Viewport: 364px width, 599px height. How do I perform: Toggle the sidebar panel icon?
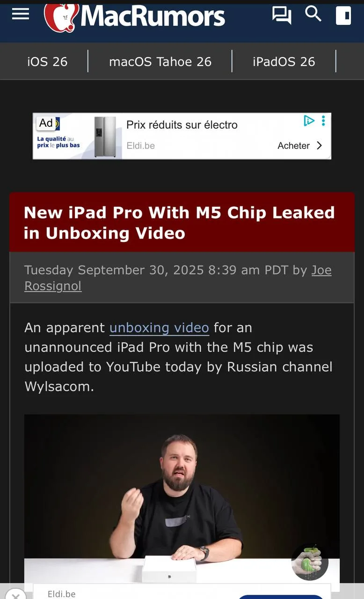(x=343, y=15)
